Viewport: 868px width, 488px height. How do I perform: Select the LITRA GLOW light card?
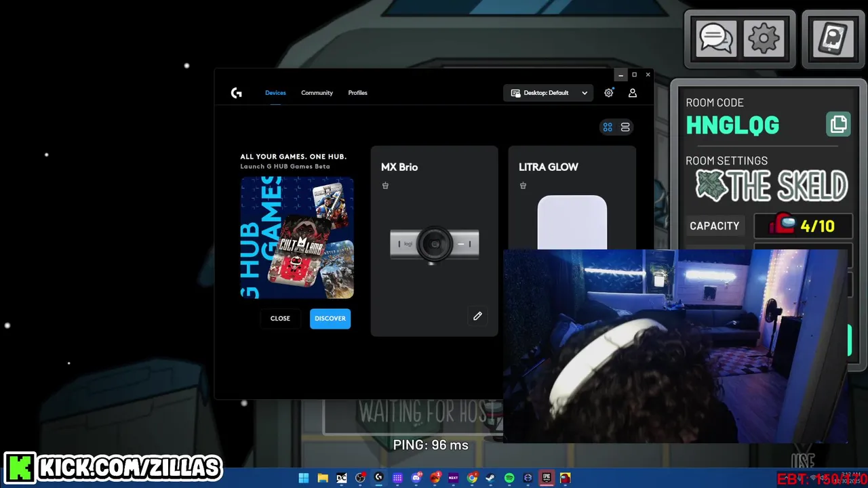point(572,197)
